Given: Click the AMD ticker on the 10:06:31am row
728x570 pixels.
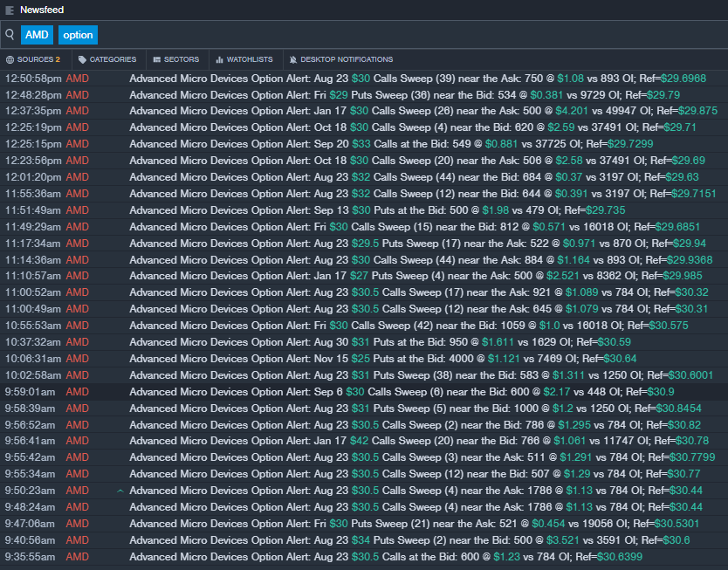Looking at the screenshot, I should click(x=77, y=359).
